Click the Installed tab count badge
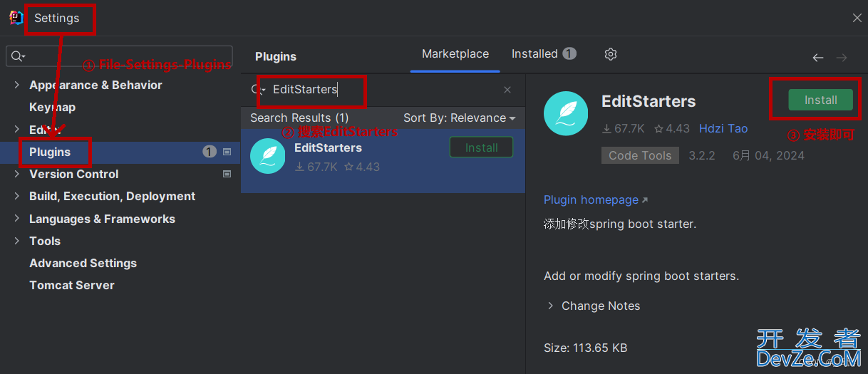This screenshot has width=868, height=374. tap(569, 53)
